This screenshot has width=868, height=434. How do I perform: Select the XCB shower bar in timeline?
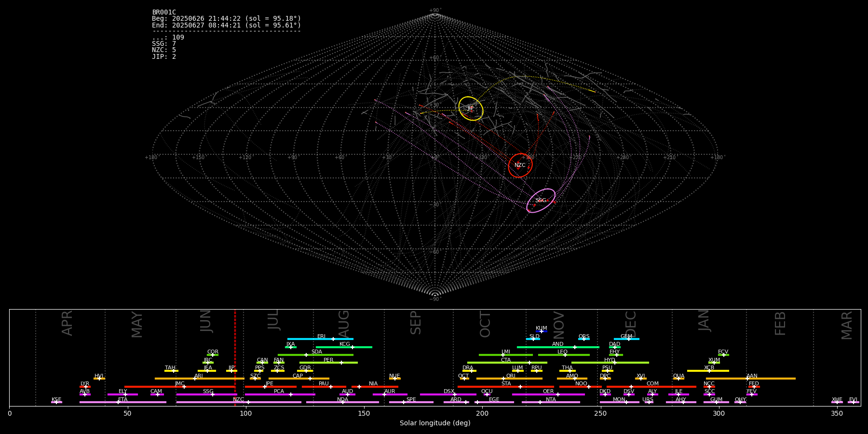708,371
